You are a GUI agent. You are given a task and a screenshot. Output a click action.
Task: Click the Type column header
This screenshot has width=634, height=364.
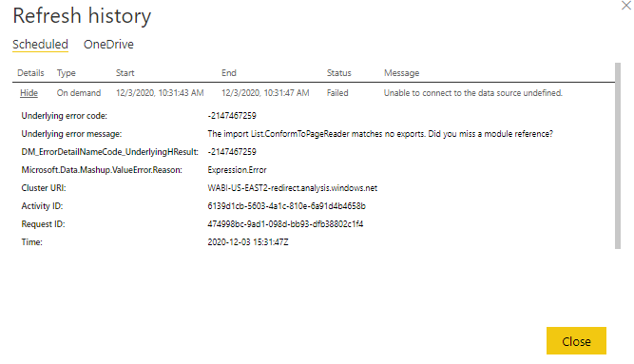coord(66,73)
